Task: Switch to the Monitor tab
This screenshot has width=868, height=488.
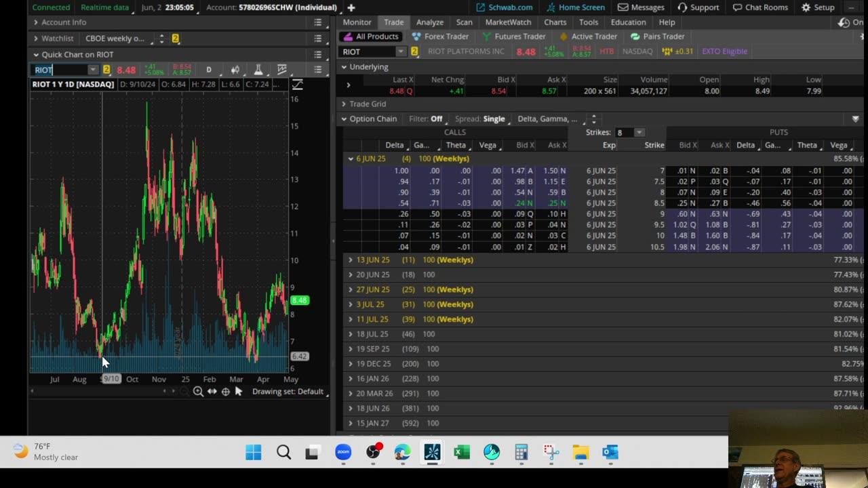Action: click(357, 22)
